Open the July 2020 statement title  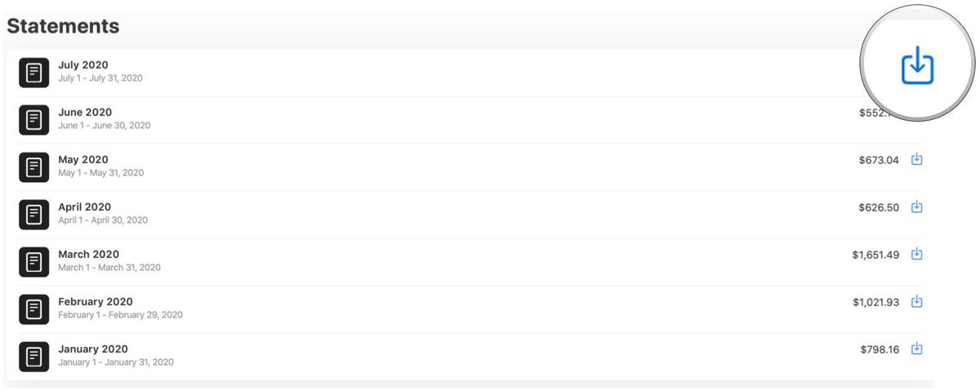click(83, 65)
